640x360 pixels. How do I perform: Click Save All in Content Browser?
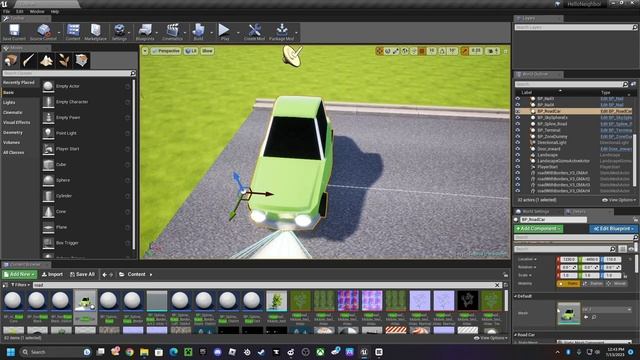82,274
